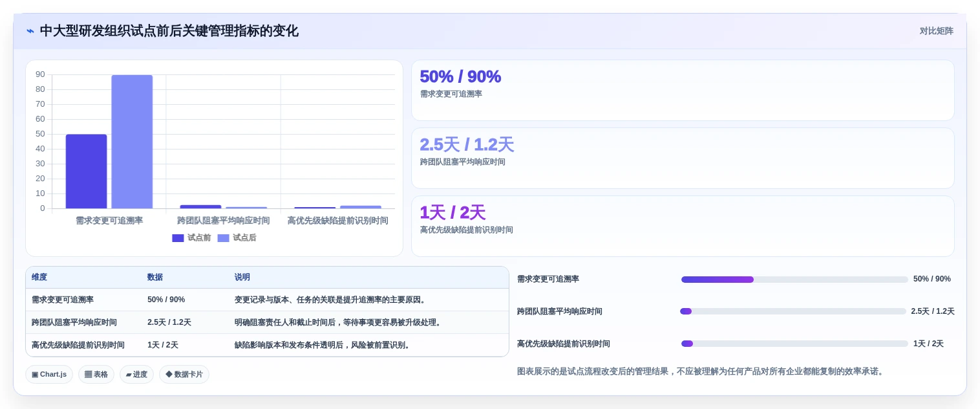The image size is (980, 409).
Task: Click the 需求变更可追溯率 table row cell
Action: (x=63, y=300)
